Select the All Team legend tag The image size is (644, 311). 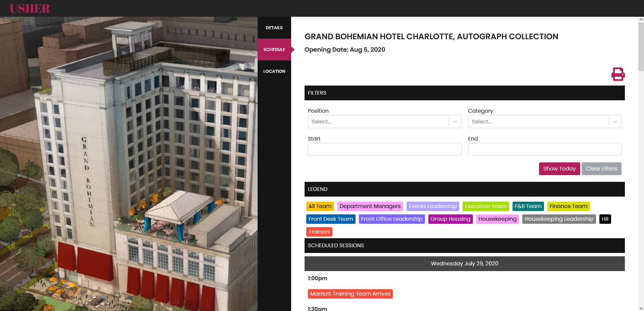tap(320, 206)
